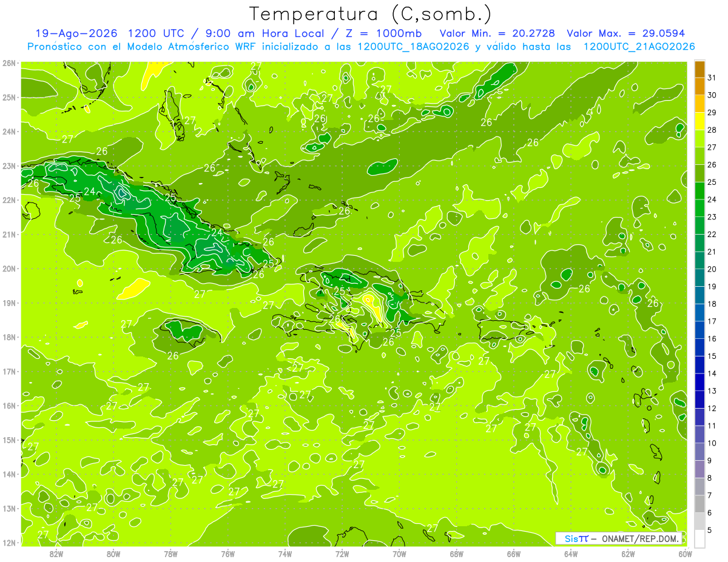Screen dimensions: 728x562
Task: Click the "72W" longitude axis label
Action: coord(342,554)
